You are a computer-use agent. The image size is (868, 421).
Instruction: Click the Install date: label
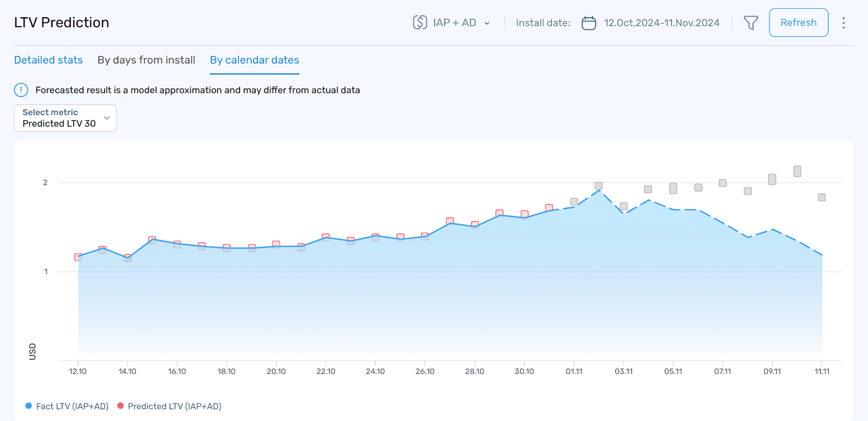point(543,23)
